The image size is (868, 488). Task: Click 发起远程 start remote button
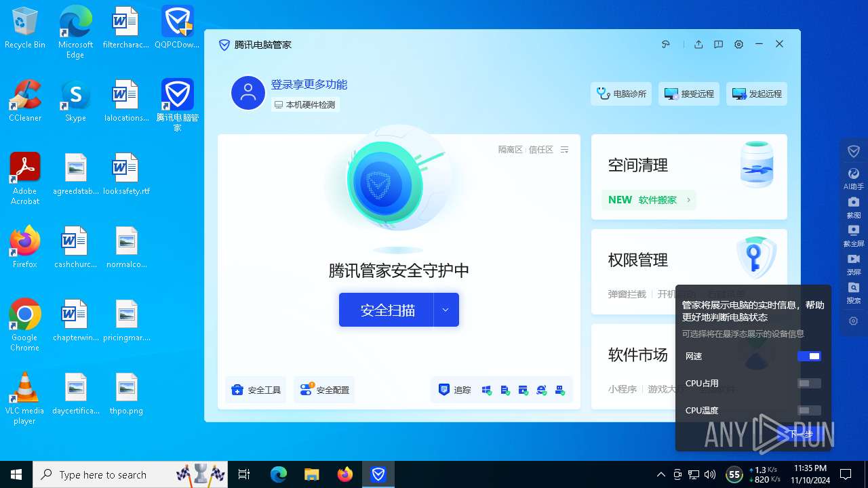pos(757,94)
